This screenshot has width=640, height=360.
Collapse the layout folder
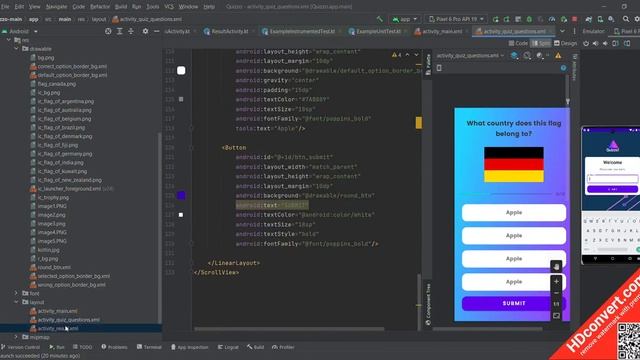click(16, 302)
